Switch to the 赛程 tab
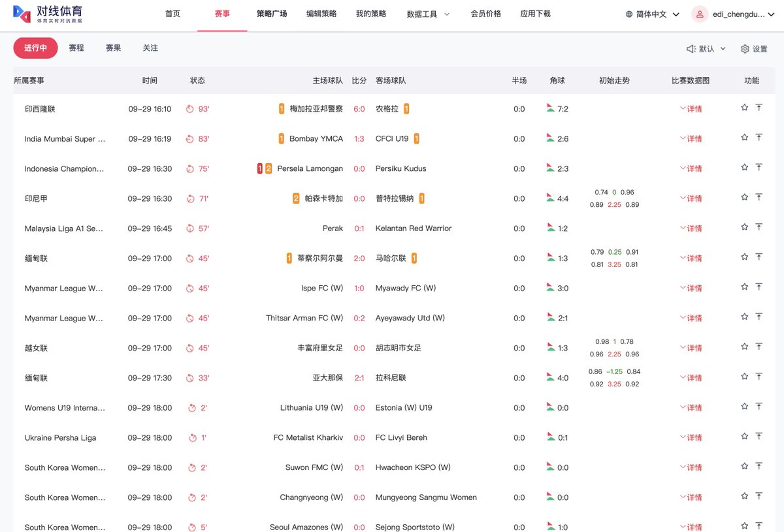The height and width of the screenshot is (532, 784). click(76, 48)
